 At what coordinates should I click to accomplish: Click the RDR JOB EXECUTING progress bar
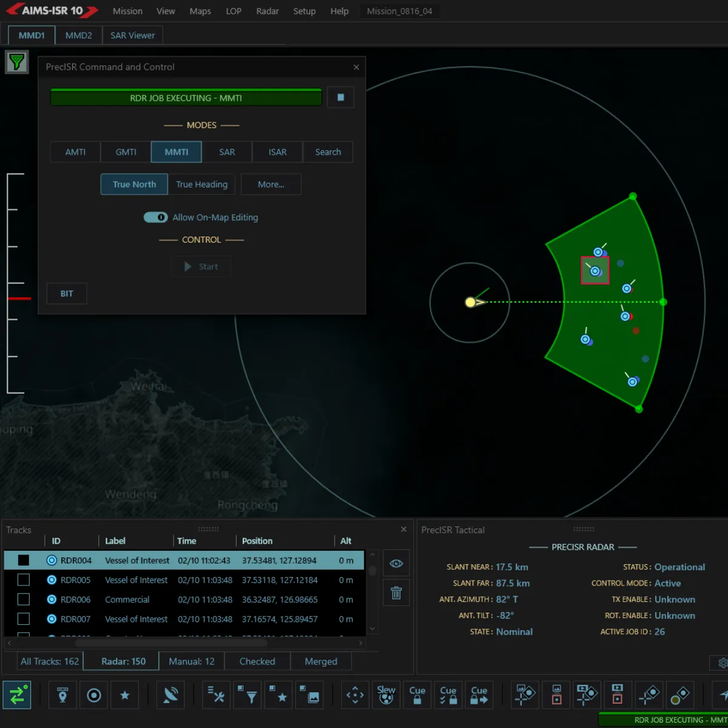[186, 97]
